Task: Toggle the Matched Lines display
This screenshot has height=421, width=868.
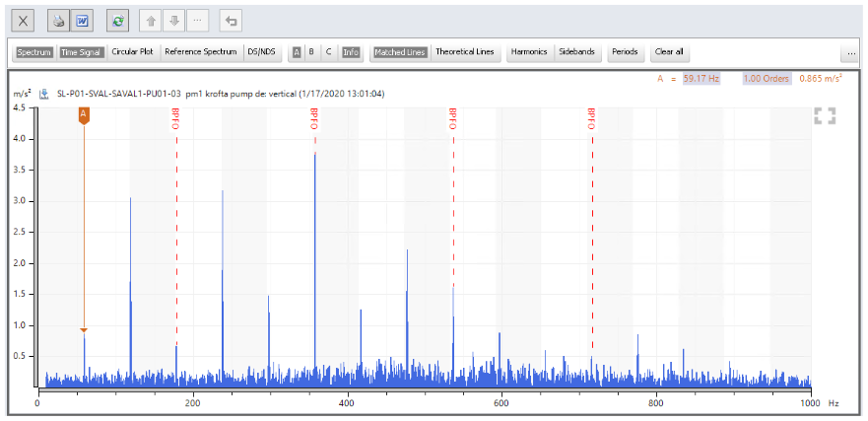Action: (400, 52)
